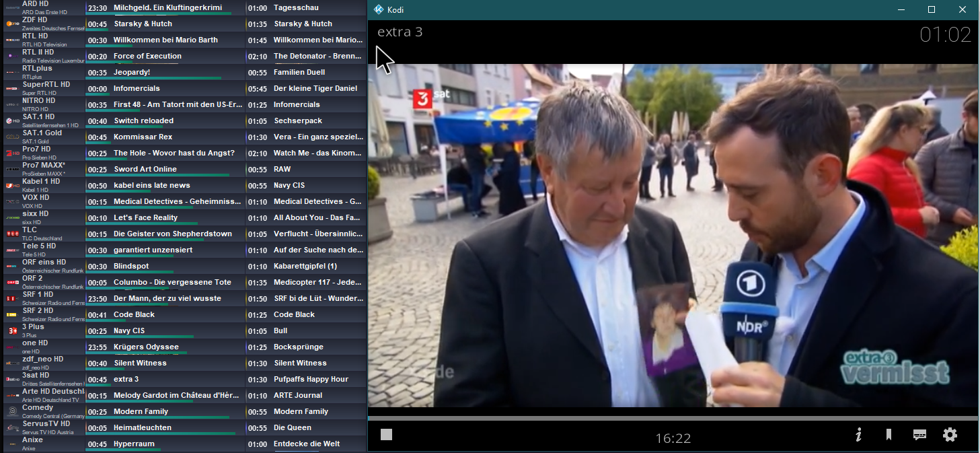The height and width of the screenshot is (453, 980).
Task: Open next show Tagesschau
Action: click(296, 7)
